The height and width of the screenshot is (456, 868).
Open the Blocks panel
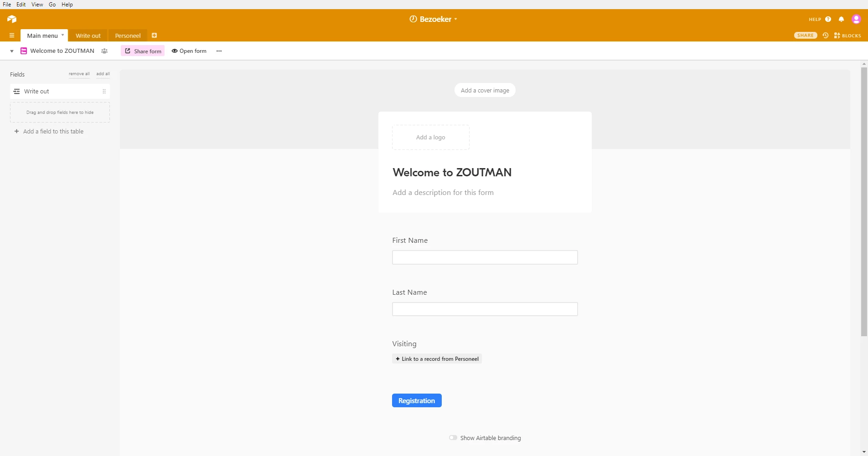tap(847, 36)
